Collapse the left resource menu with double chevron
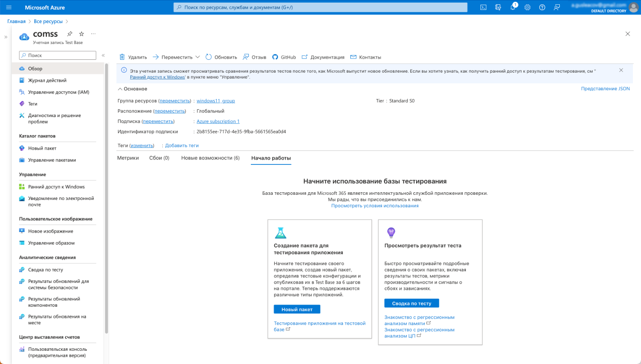Screen dimensions: 641x364 103,56
